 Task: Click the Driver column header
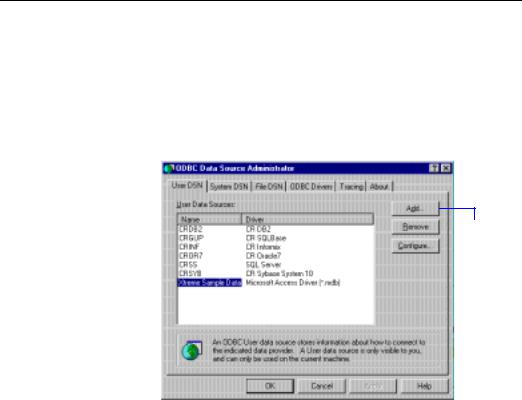(307, 219)
